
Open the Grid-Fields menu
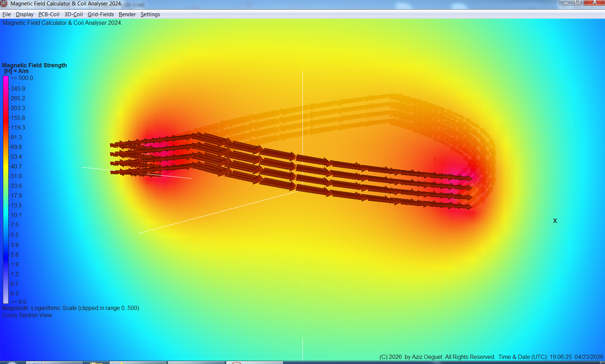coord(100,14)
